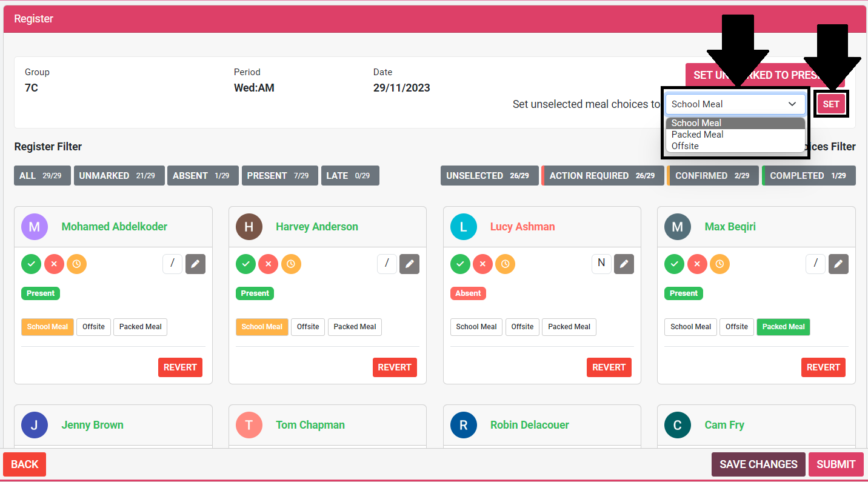Mark Max Beqiri absent with red cross

(696, 264)
